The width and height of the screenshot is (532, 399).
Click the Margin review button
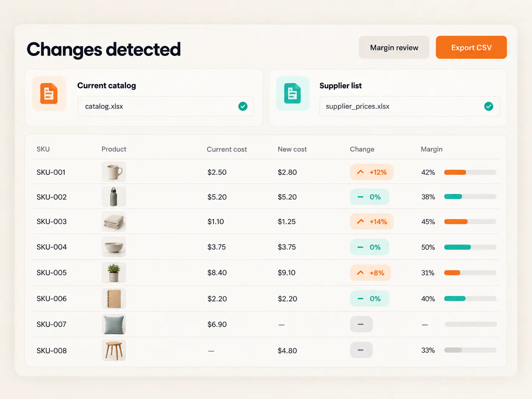click(x=394, y=47)
